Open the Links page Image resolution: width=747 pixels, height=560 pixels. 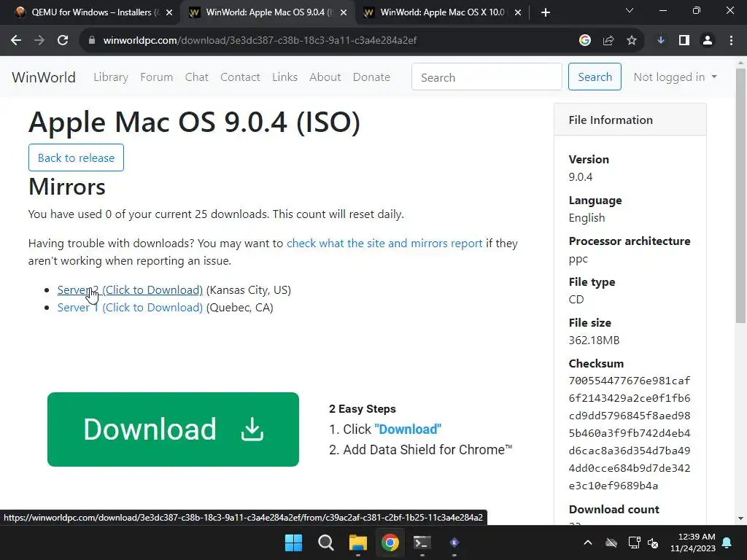(285, 77)
